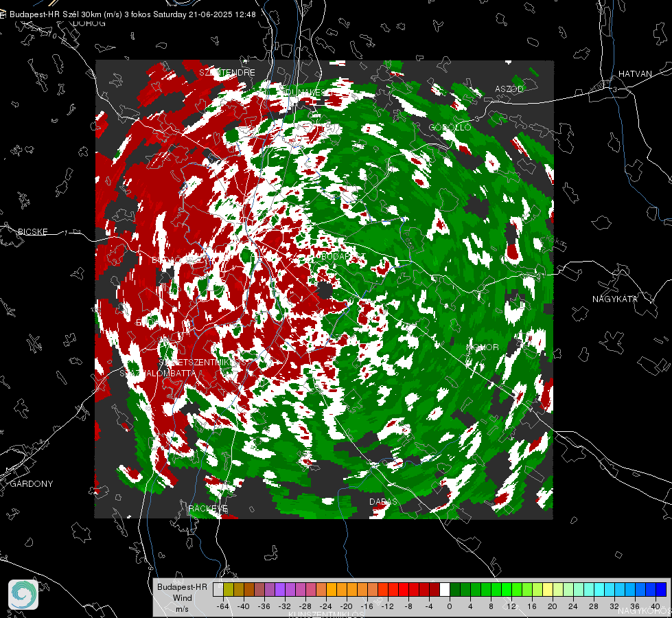Click the 'Wind' label in the legend

[x=182, y=598]
